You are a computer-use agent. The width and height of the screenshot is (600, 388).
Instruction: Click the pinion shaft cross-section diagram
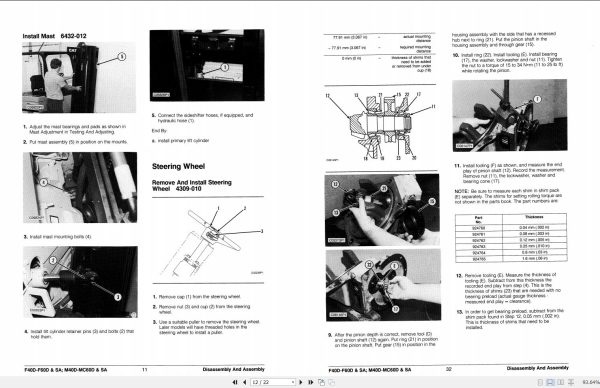point(380,127)
